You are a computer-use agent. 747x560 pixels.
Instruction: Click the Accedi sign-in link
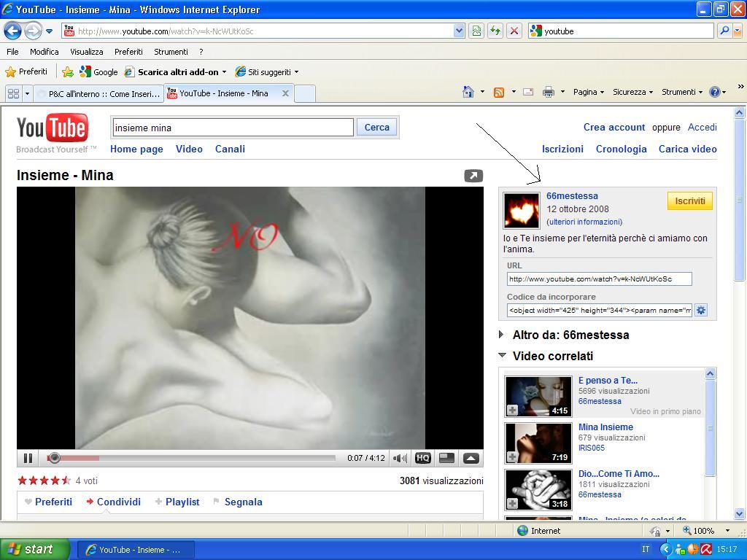703,127
